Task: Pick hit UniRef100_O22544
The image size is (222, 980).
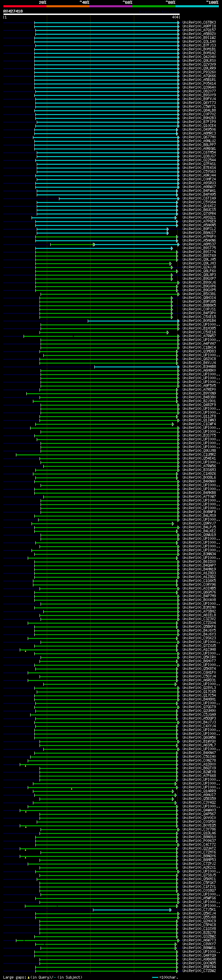Action: 199,160
